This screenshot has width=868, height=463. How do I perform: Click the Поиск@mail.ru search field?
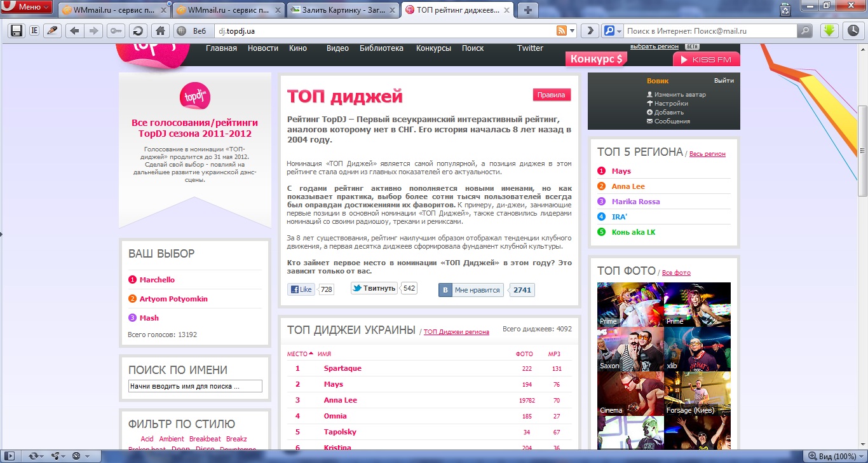pyautogui.click(x=710, y=31)
